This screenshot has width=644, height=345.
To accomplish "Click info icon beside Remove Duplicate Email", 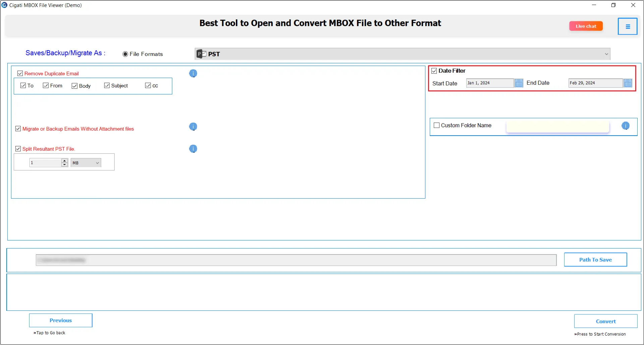I will click(193, 73).
